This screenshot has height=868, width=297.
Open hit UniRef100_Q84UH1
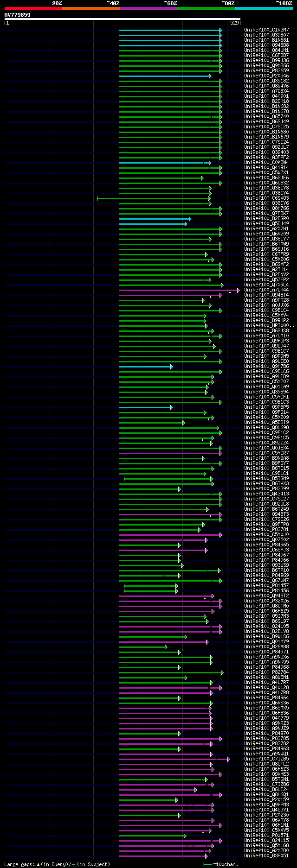coord(266,51)
